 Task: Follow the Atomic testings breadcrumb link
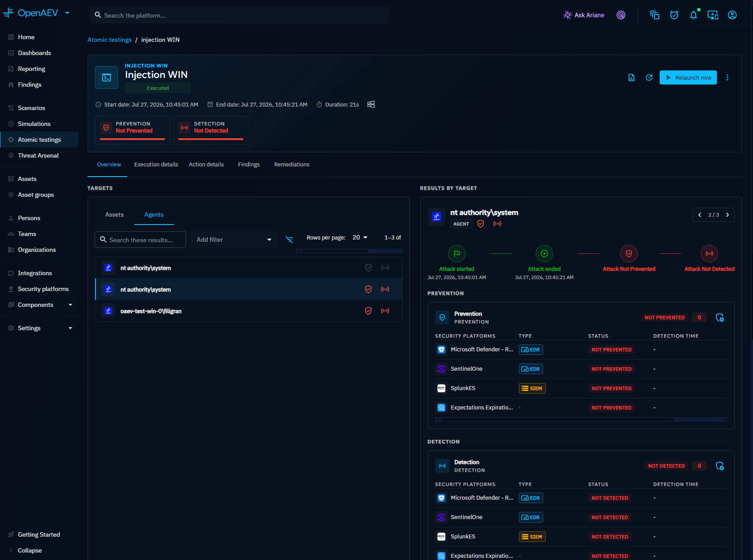110,40
